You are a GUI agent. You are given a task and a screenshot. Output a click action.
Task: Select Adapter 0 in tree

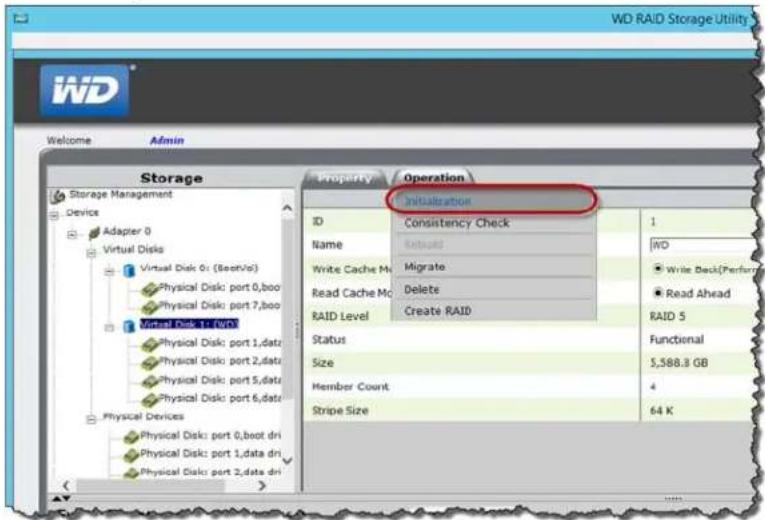[126, 231]
